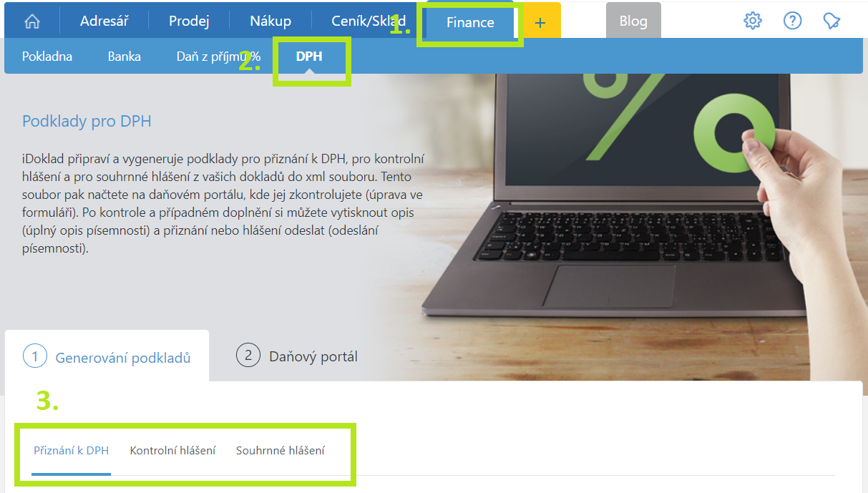Switch to Souhrnné hlášení tab

pos(281,451)
